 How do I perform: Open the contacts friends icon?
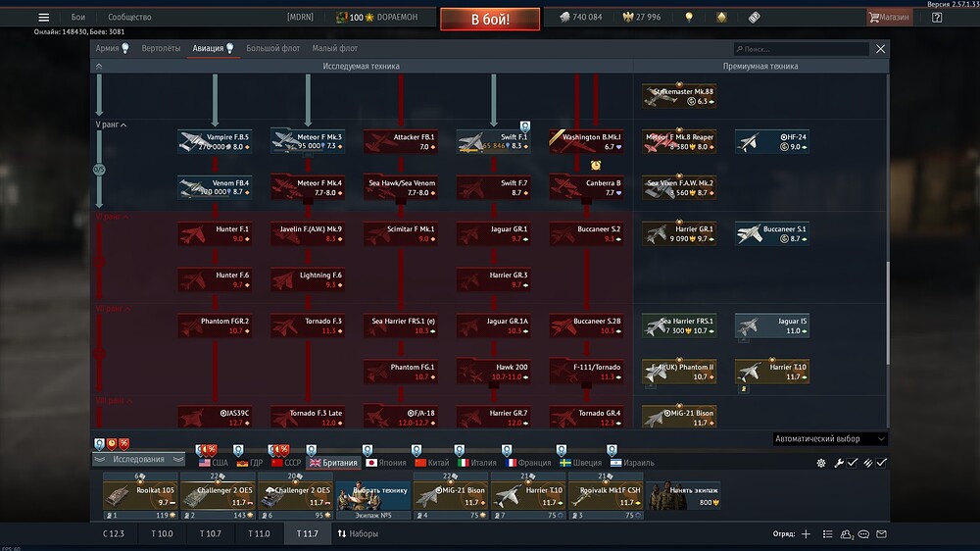tap(847, 534)
